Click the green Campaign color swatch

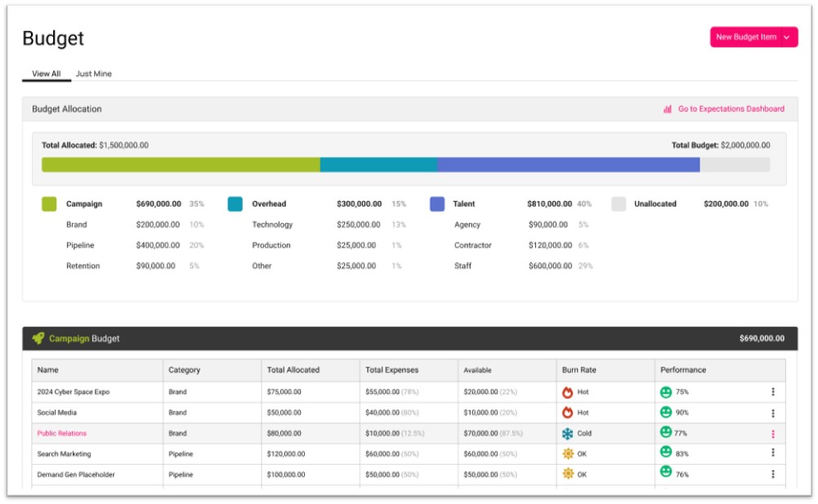49,204
